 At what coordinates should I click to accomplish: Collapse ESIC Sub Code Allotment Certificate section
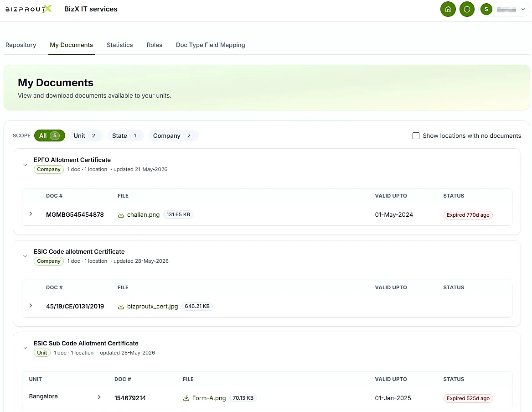pos(25,348)
